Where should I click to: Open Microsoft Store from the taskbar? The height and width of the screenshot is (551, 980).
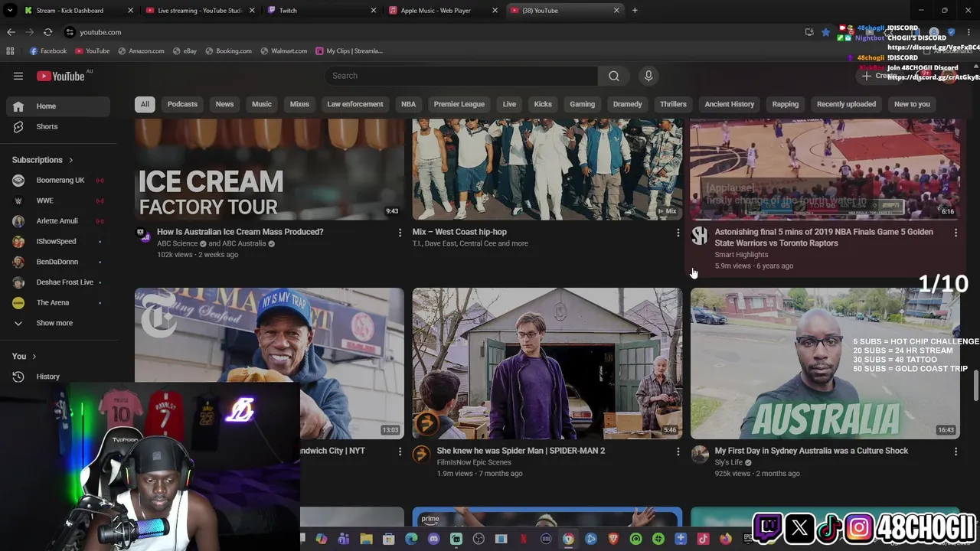click(x=389, y=540)
